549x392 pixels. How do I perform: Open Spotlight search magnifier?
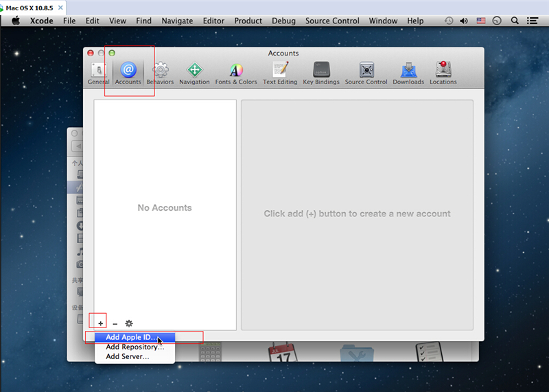[515, 21]
